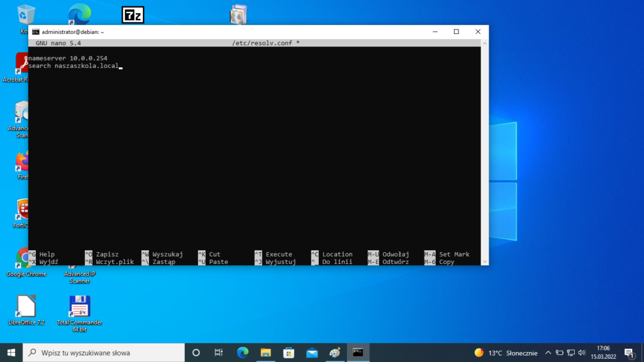Launch the 7-Zip desktop icon

click(x=132, y=15)
